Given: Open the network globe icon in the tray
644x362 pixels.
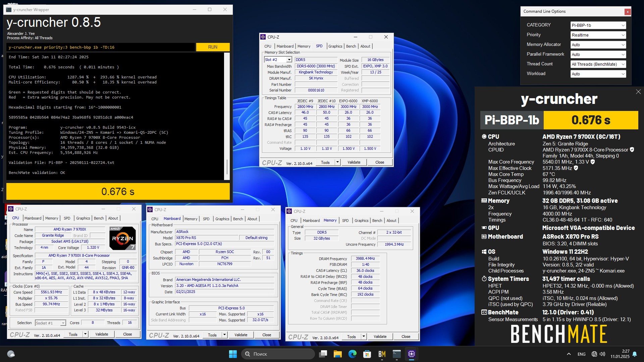Looking at the screenshot, I should (x=594, y=354).
